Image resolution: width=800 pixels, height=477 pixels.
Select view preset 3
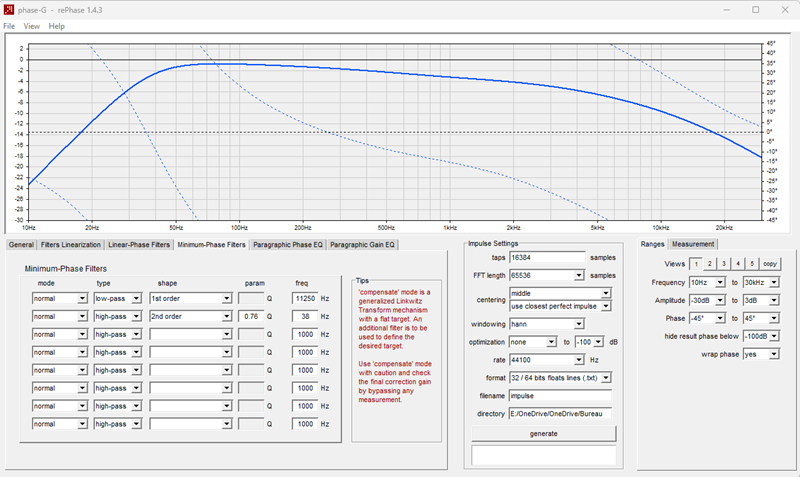(x=723, y=264)
